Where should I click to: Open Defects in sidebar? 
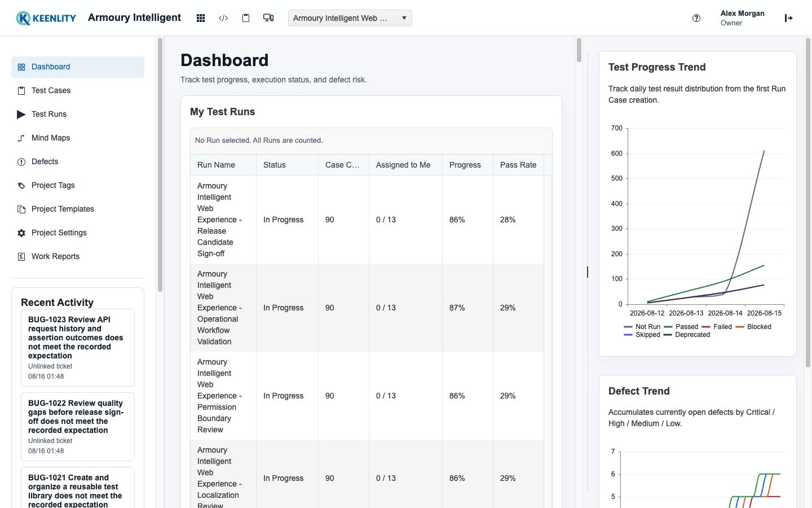click(x=78, y=162)
